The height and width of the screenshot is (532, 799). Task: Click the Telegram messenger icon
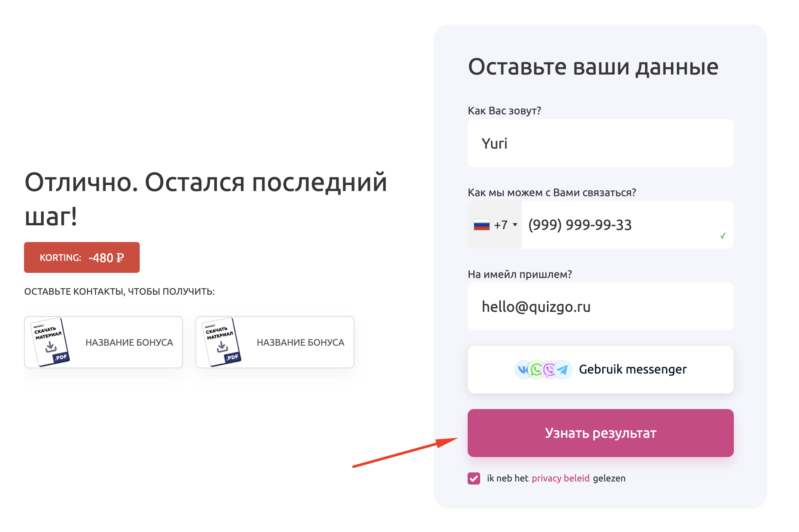coord(563,369)
